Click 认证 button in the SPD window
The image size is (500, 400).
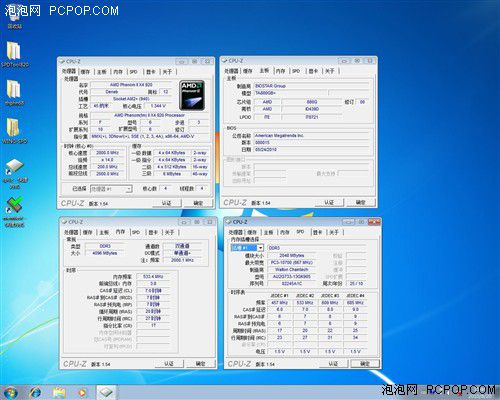[334, 364]
